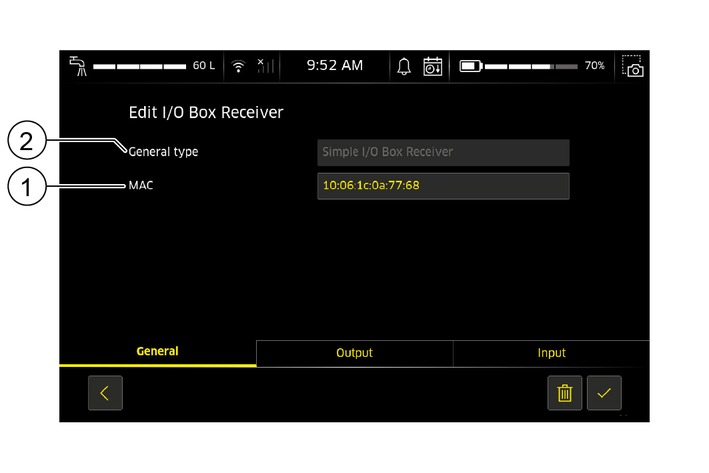Tap the Wi-Fi status icon

pyautogui.click(x=238, y=66)
